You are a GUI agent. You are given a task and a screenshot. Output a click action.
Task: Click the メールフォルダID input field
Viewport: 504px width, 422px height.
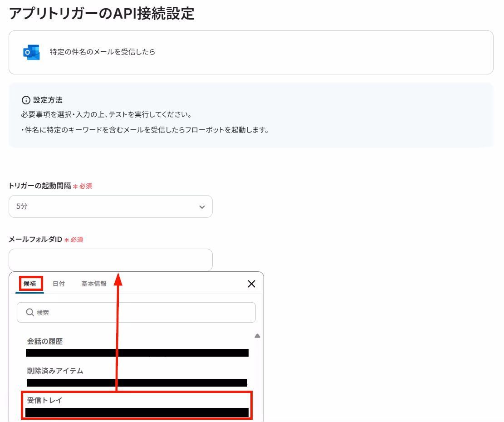pos(111,260)
